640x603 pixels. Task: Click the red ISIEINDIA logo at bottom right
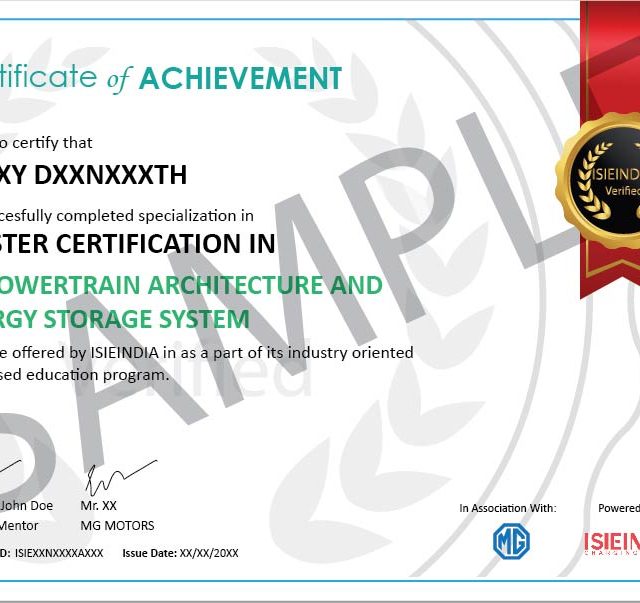click(x=612, y=543)
